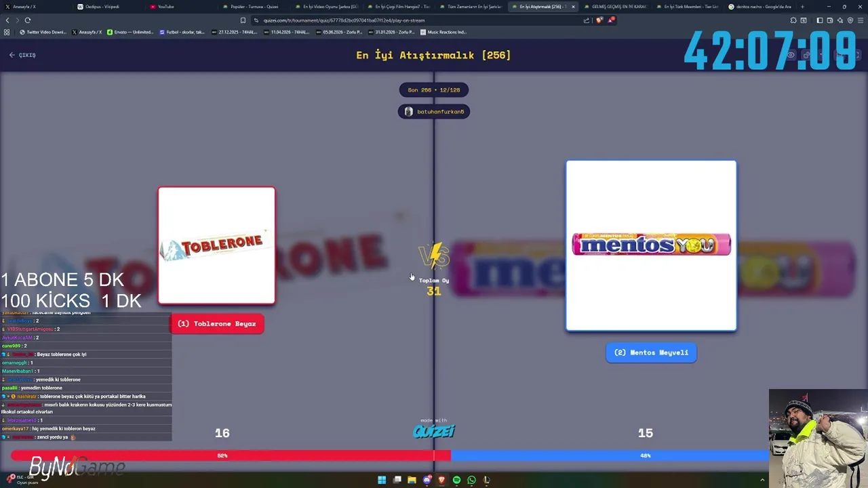Open the extensions puzzle icon

point(793,20)
